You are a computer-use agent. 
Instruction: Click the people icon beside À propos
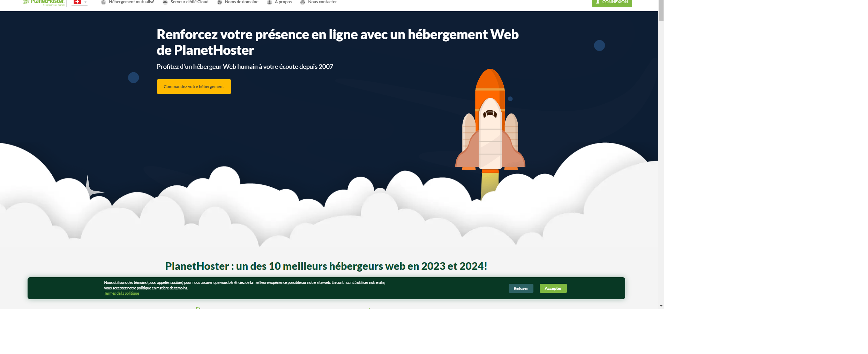[x=269, y=2]
